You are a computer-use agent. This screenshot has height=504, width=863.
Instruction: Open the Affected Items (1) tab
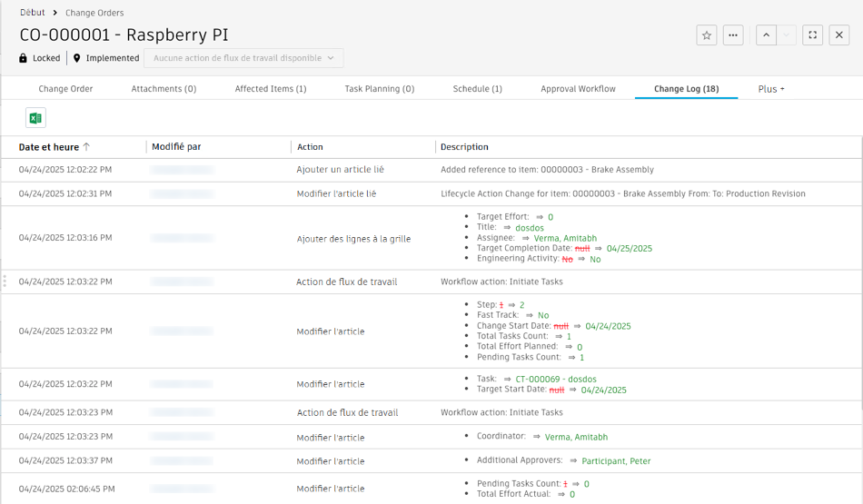pyautogui.click(x=271, y=89)
